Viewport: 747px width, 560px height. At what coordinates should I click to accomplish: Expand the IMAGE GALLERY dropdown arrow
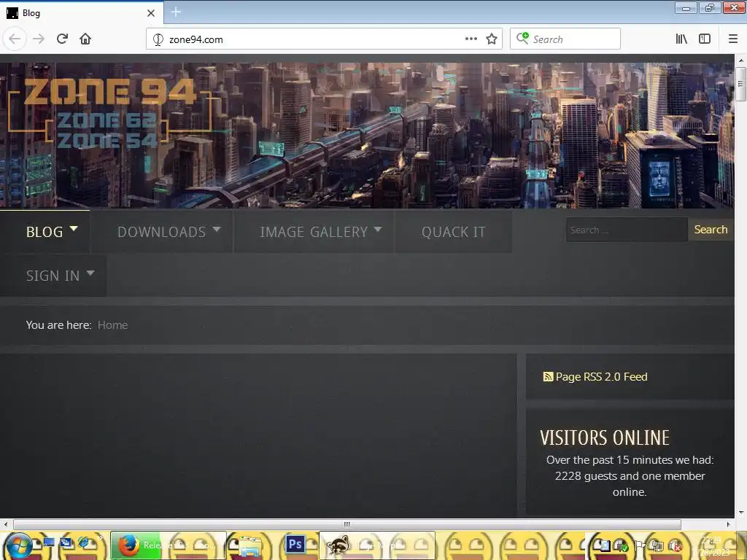point(378,229)
